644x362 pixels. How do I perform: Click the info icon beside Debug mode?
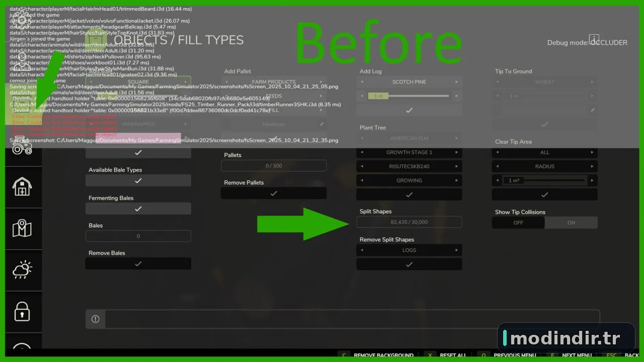click(x=594, y=39)
